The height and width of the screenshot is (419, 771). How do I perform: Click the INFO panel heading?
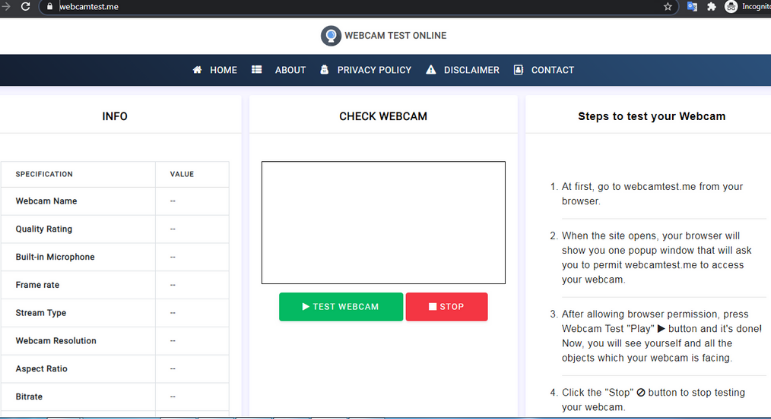[x=115, y=117]
